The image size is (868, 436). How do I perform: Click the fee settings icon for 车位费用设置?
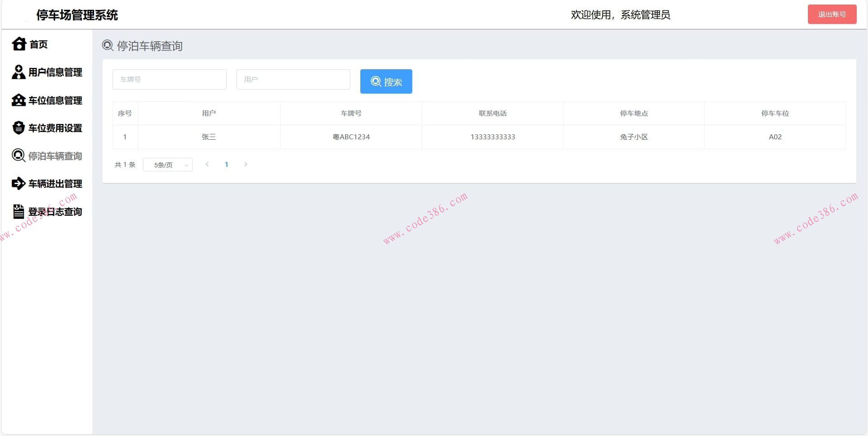point(19,128)
